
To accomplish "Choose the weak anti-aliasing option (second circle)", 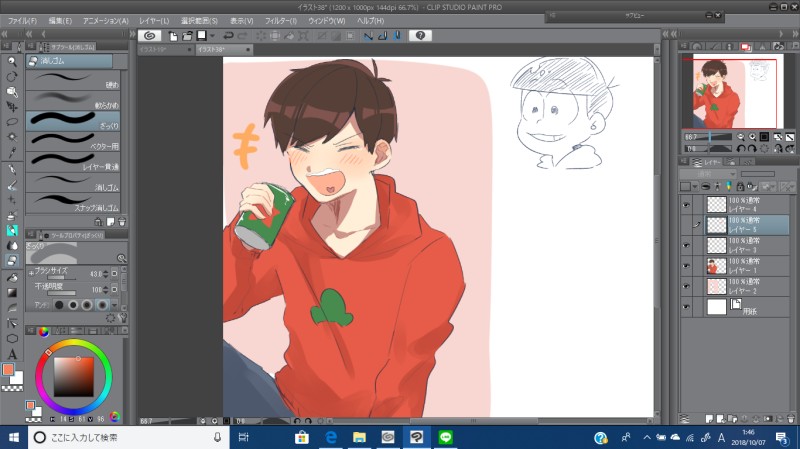I will click(73, 305).
